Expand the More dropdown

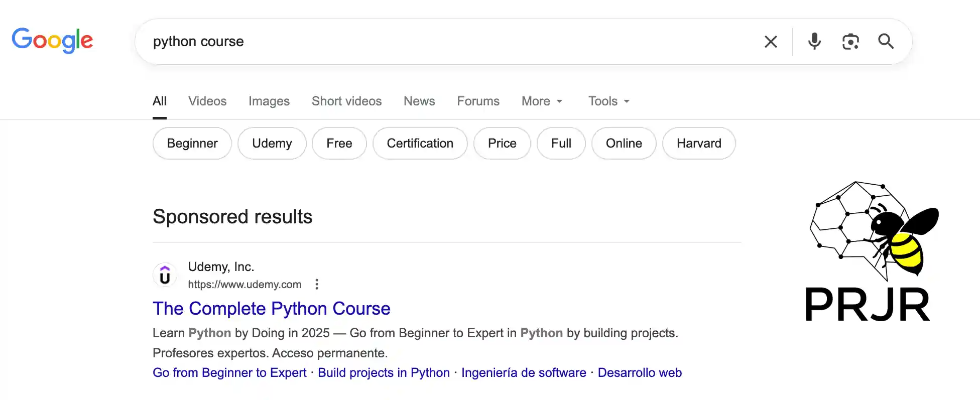[x=542, y=101]
